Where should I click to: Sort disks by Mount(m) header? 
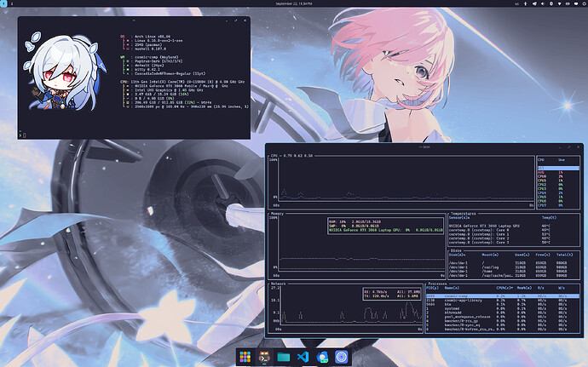coord(490,255)
